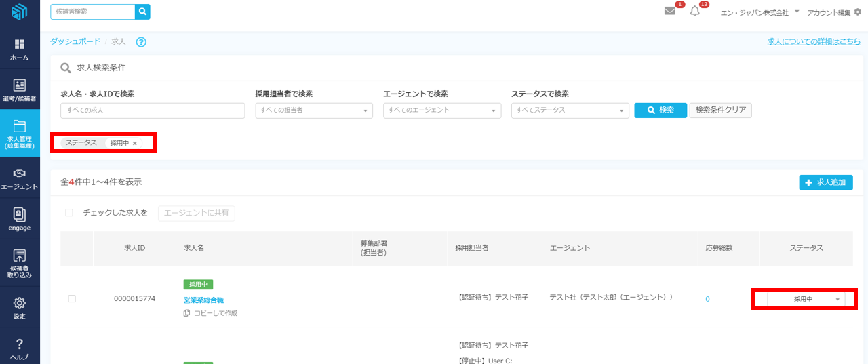Go to 選考/候補者 in sidebar
This screenshot has width=868, height=364.
[20, 90]
